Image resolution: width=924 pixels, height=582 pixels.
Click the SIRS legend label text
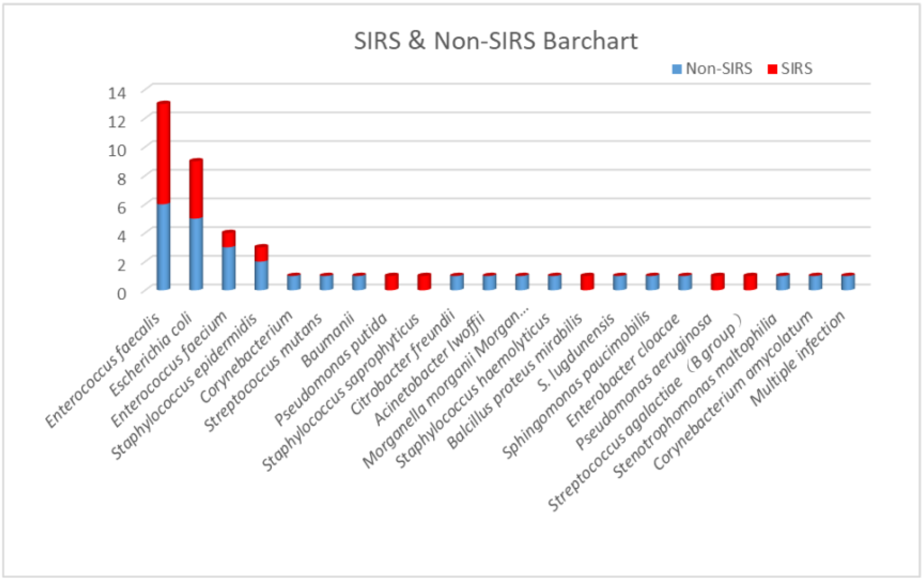797,69
